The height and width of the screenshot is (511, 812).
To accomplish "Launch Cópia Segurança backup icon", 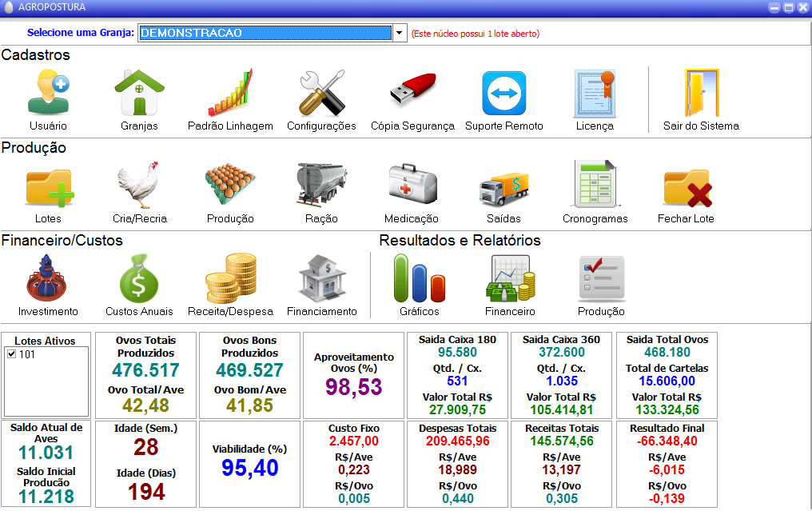I will coord(412,93).
